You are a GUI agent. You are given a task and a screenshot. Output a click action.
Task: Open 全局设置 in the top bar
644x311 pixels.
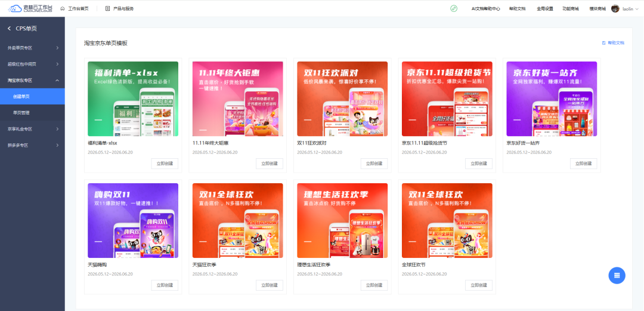coord(544,8)
